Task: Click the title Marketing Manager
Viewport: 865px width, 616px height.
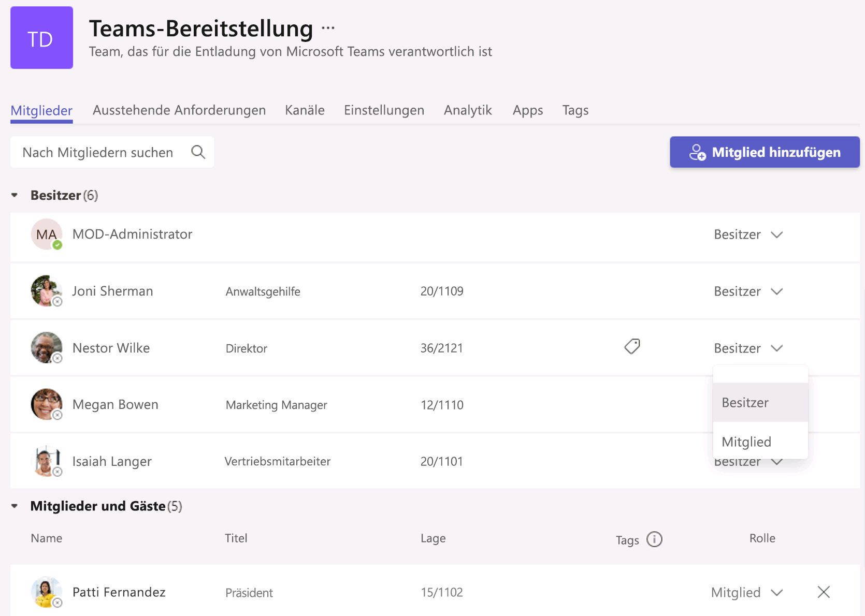Action: (276, 405)
